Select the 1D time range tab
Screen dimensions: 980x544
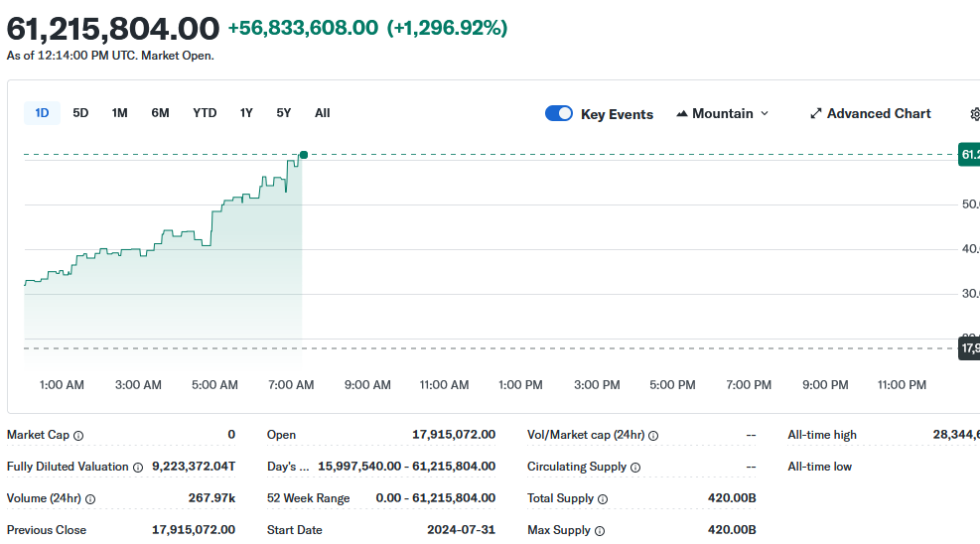point(42,113)
